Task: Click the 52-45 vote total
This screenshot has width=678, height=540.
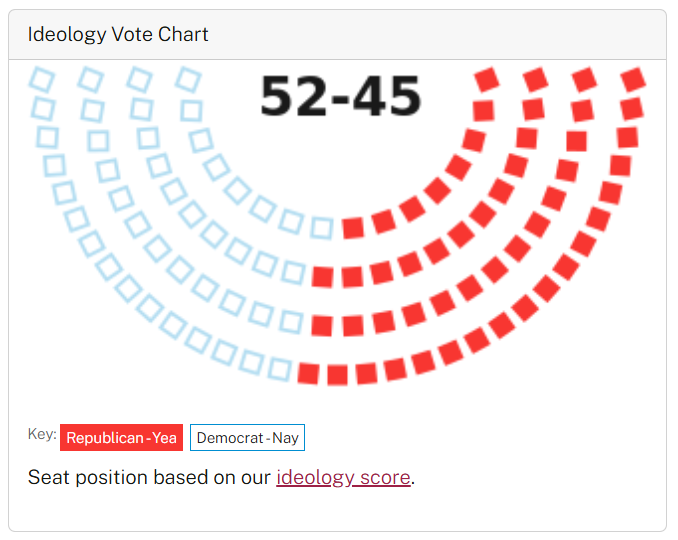Action: click(341, 96)
